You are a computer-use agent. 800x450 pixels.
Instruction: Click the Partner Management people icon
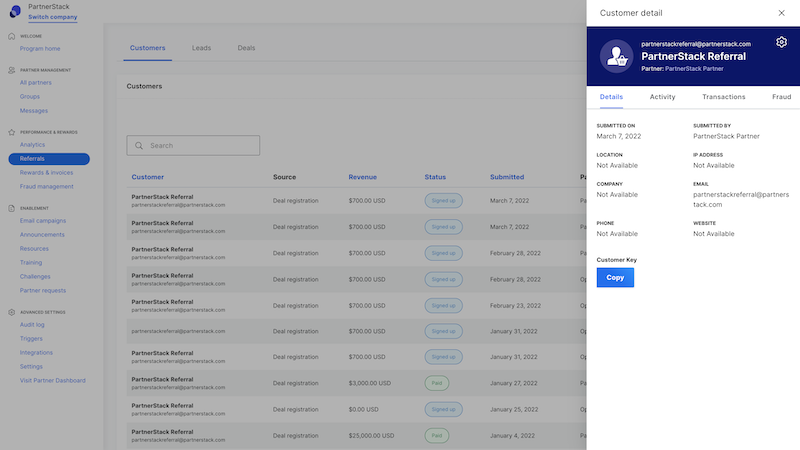pyautogui.click(x=12, y=70)
